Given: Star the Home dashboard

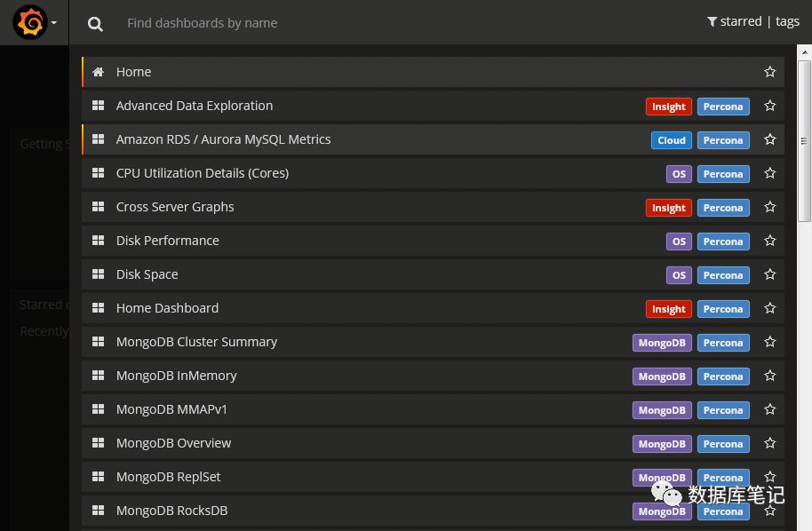Looking at the screenshot, I should pos(770,72).
